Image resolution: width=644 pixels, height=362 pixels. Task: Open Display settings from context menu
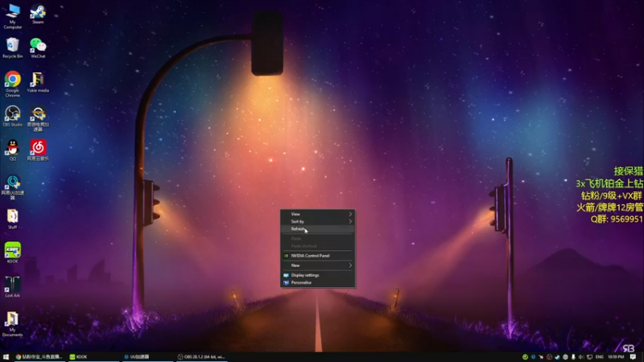pos(317,275)
